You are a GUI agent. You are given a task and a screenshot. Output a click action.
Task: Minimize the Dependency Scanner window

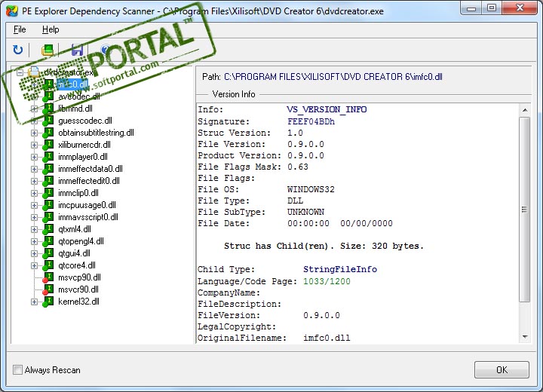click(x=471, y=8)
